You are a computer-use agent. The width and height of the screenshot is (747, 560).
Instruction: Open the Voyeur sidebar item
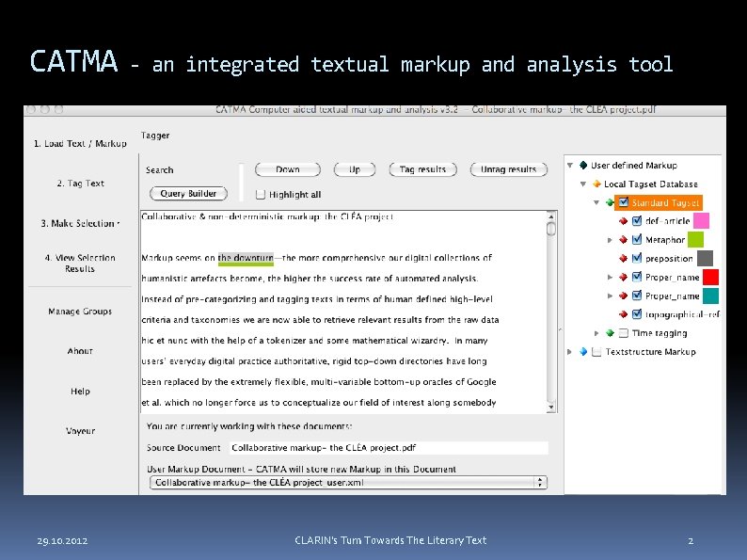80,431
